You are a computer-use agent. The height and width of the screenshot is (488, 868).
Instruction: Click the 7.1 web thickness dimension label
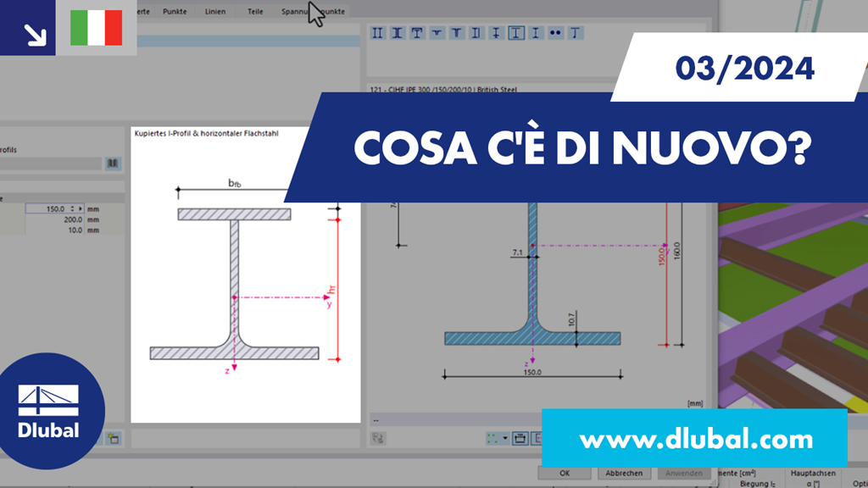[x=517, y=252]
